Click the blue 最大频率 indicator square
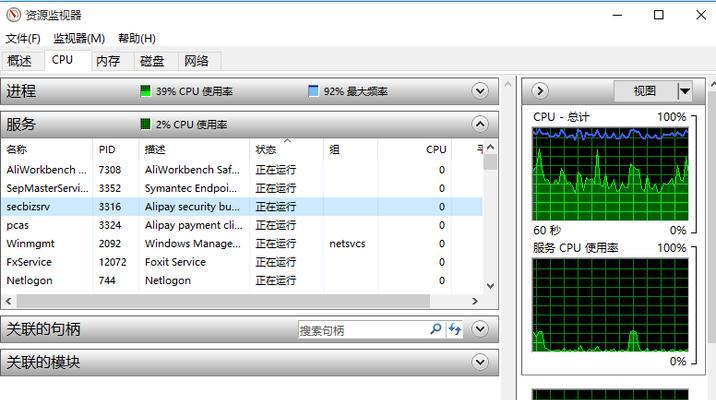Image resolution: width=716 pixels, height=400 pixels. point(313,91)
